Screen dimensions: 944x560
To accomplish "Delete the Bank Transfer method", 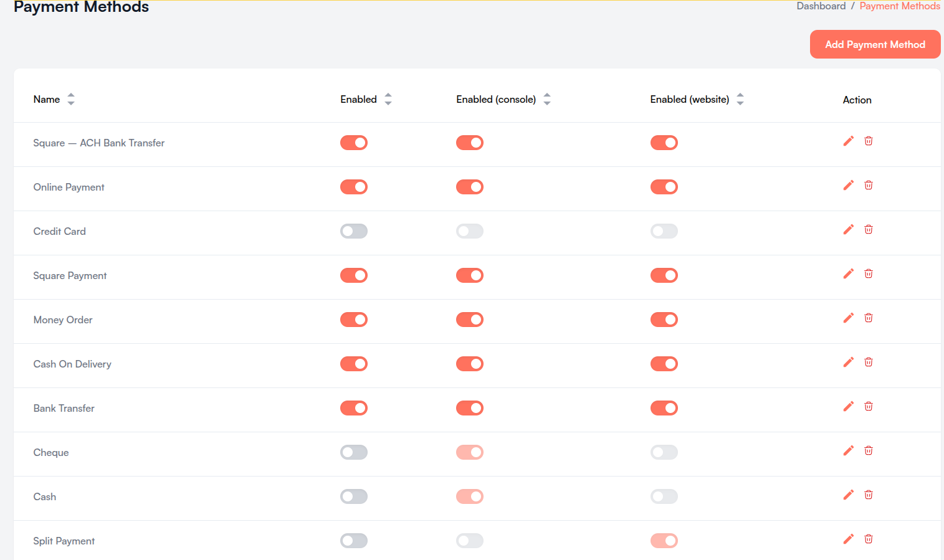I will 869,407.
